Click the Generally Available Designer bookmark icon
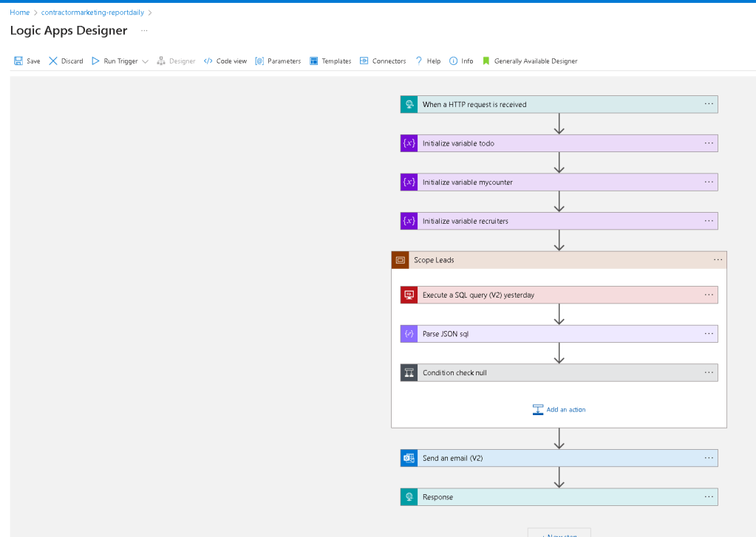This screenshot has width=756, height=537. point(486,61)
